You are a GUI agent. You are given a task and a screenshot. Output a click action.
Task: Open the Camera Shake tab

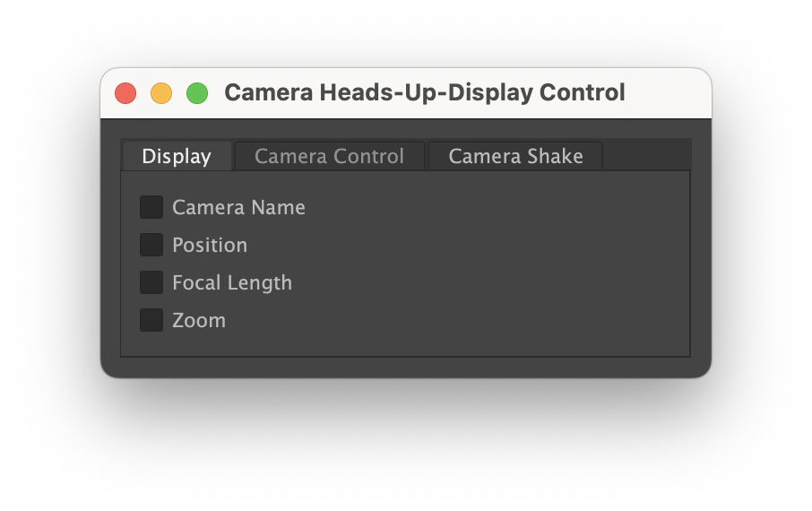point(515,156)
